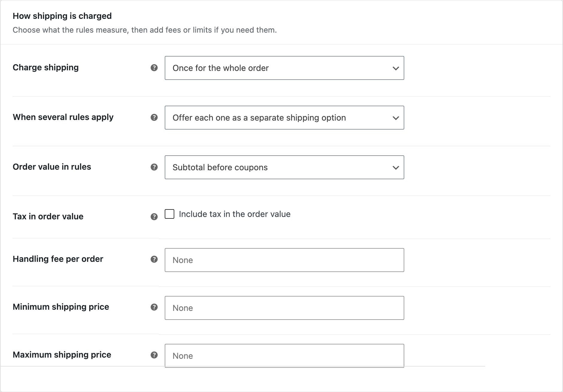
Task: Open help icon for Maximum shipping price
Action: click(154, 355)
